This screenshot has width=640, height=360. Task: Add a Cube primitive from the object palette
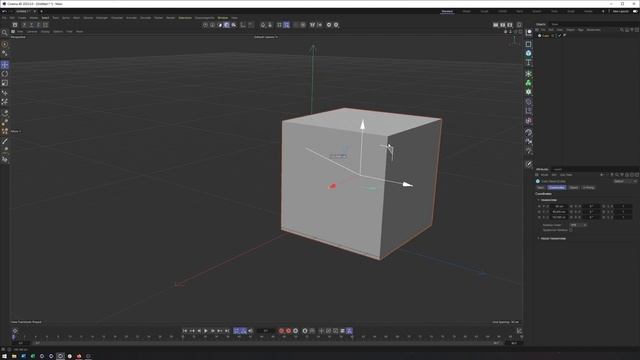(x=529, y=53)
